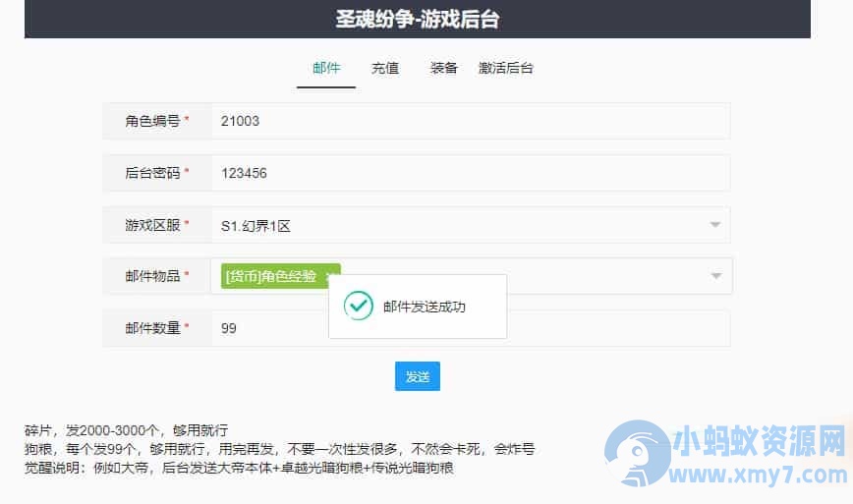This screenshot has width=853, height=504.
Task: Open the 游戏区服 dropdown showing S1.幻界1区
Action: pyautogui.click(x=471, y=225)
